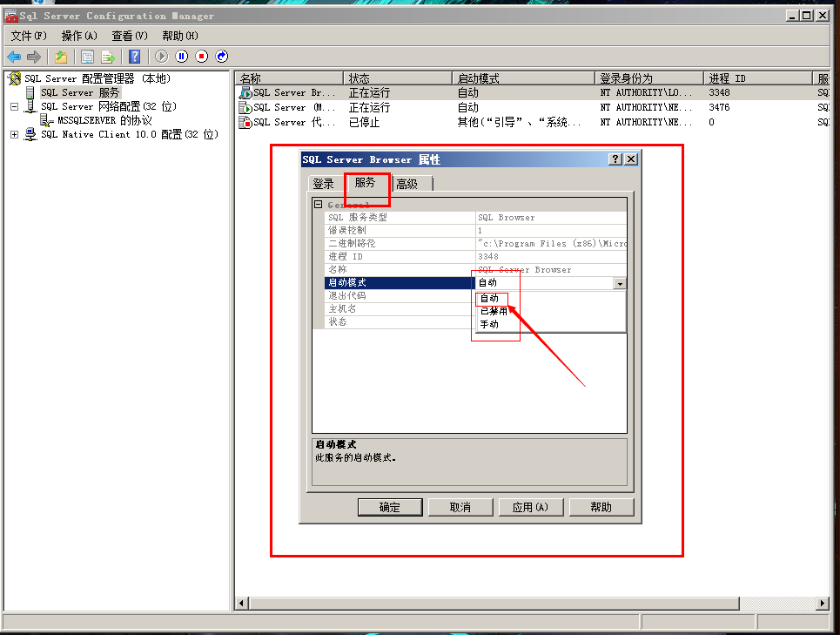
Task: Select the 错误控制 property row
Action: (x=475, y=231)
